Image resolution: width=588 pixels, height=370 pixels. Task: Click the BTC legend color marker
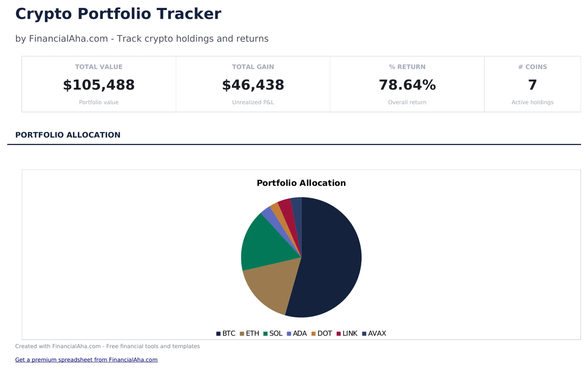pyautogui.click(x=218, y=333)
